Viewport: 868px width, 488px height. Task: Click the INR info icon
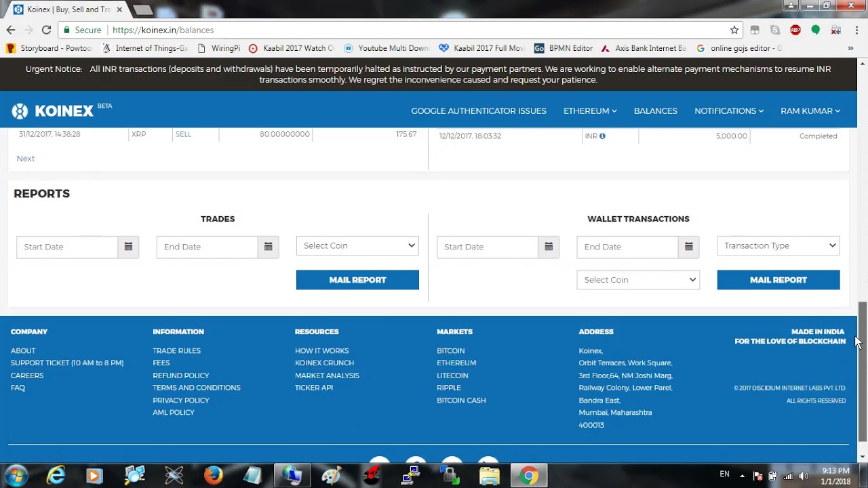click(x=602, y=136)
